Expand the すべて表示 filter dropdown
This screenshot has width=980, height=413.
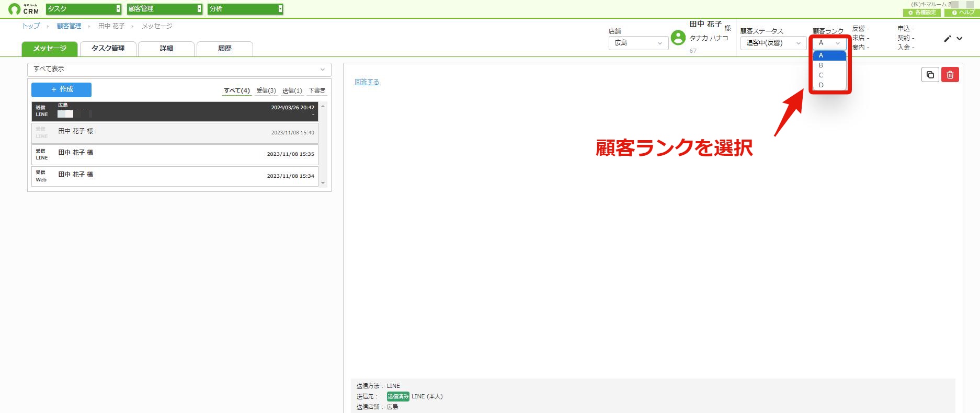[179, 69]
